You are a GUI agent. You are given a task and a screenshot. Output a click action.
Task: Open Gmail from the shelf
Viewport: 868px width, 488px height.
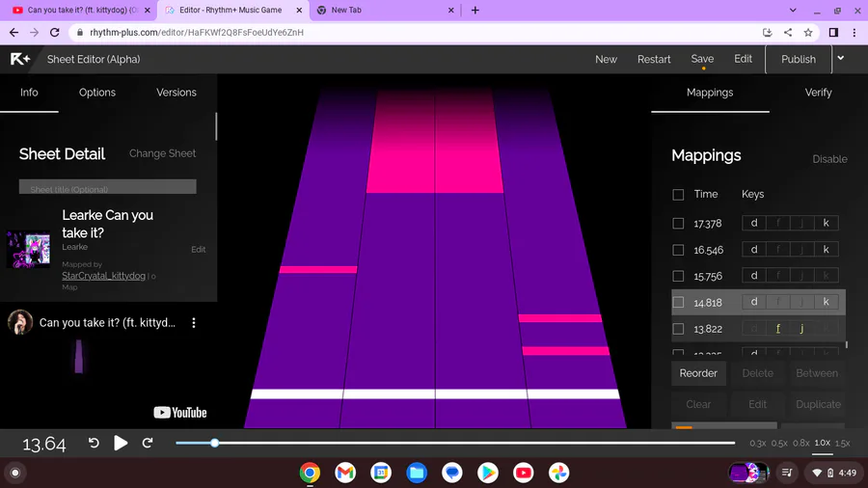pyautogui.click(x=345, y=473)
